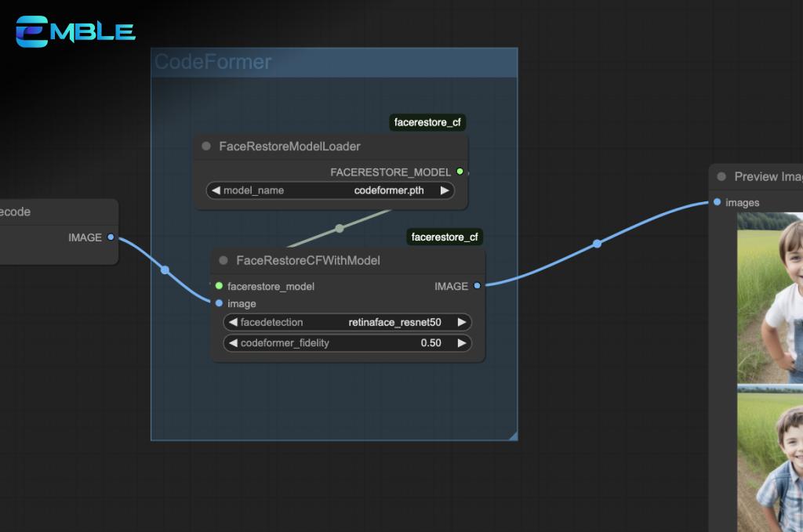This screenshot has width=803, height=532.
Task: Click the facerestore_model input socket
Action: click(220, 286)
